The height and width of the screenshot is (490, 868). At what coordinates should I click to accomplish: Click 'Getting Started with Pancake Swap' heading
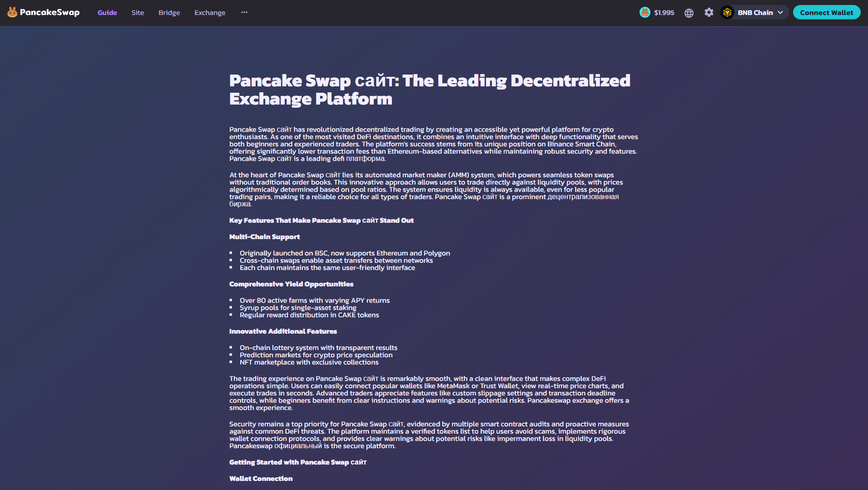298,462
